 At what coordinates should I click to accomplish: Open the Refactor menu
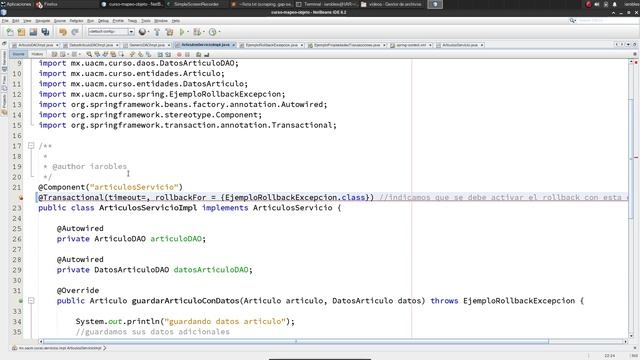pyautogui.click(x=76, y=20)
